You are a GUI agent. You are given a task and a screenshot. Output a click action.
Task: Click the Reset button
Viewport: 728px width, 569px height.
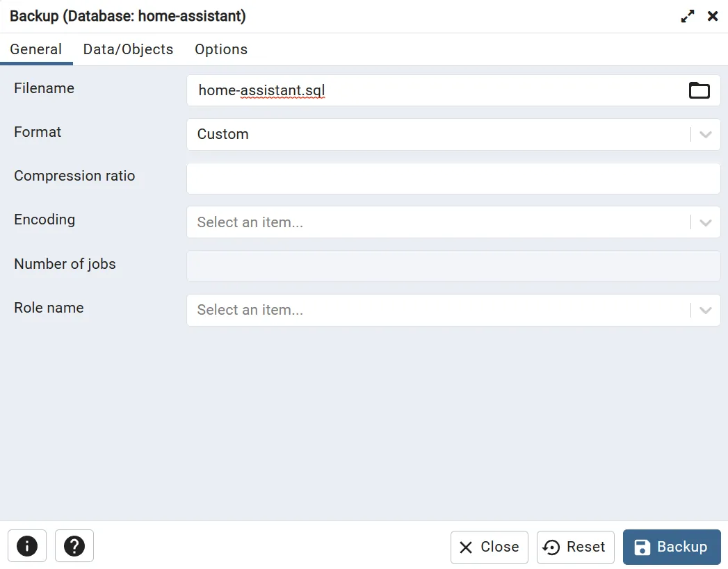[x=575, y=547]
